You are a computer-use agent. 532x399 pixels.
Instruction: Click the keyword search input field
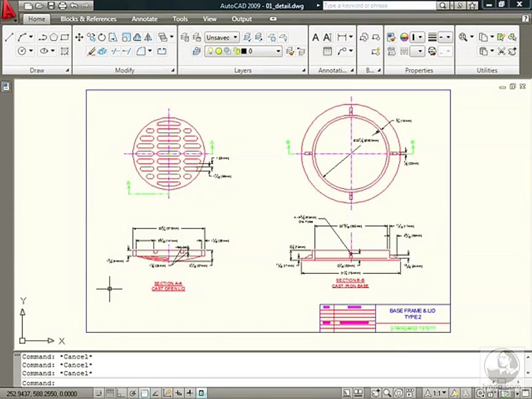coord(378,6)
